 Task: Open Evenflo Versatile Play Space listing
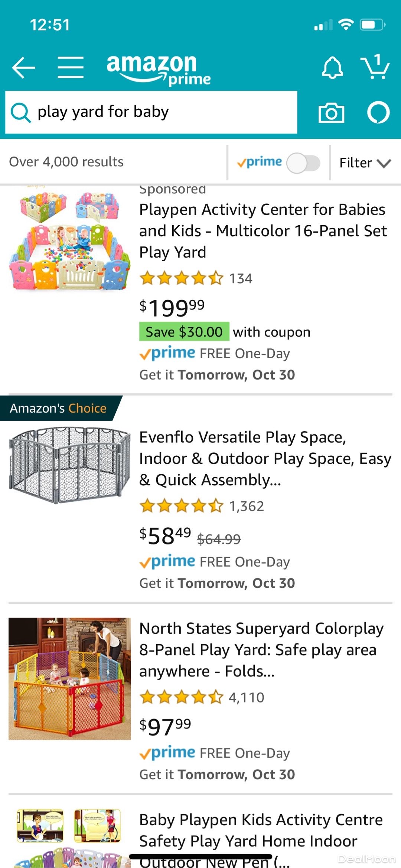pyautogui.click(x=265, y=458)
